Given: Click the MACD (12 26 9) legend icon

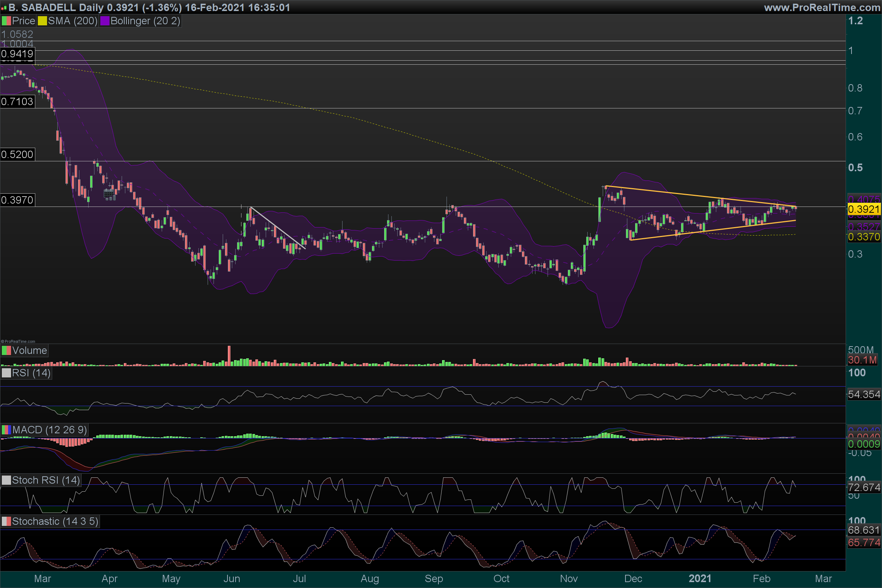Looking at the screenshot, I should coord(6,430).
